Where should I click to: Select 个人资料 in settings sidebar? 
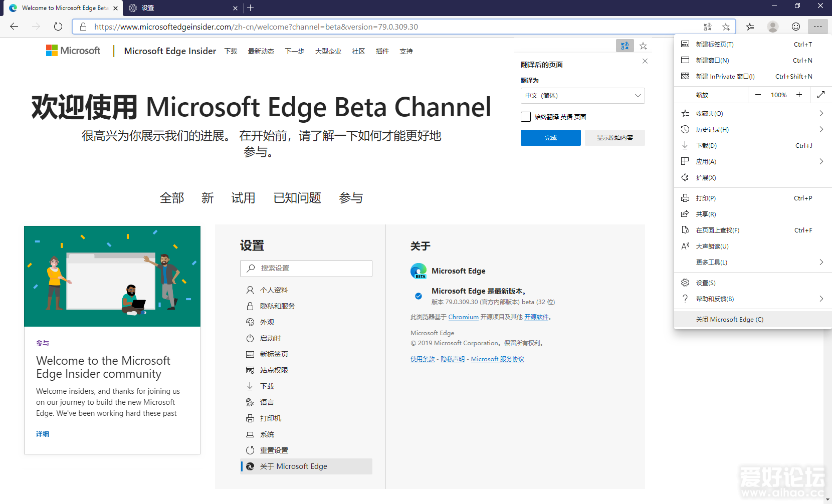306,290
